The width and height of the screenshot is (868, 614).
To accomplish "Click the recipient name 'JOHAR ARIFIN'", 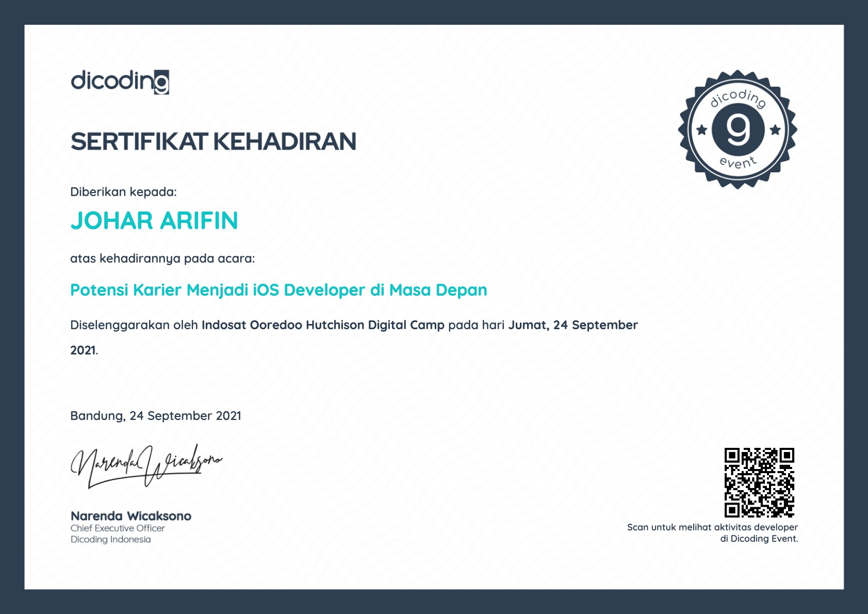I will coord(154,221).
